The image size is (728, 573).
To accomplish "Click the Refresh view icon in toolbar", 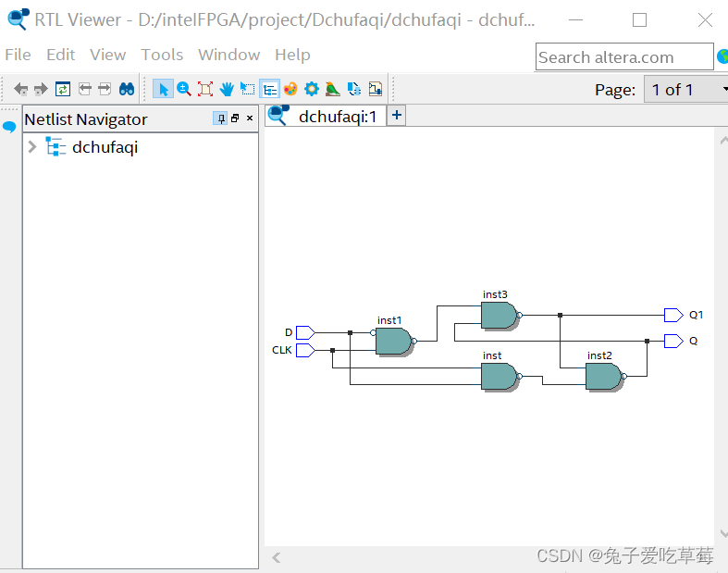I will pyautogui.click(x=63, y=89).
